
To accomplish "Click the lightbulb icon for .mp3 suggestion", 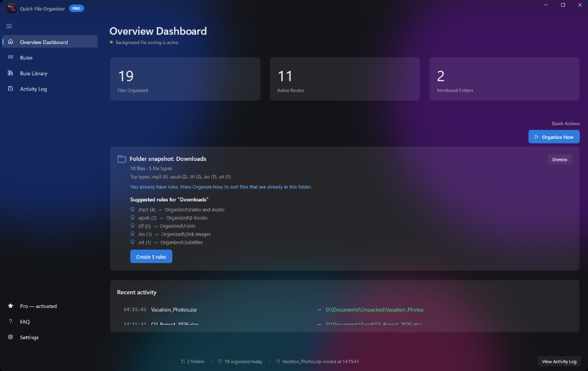I will (x=132, y=209).
